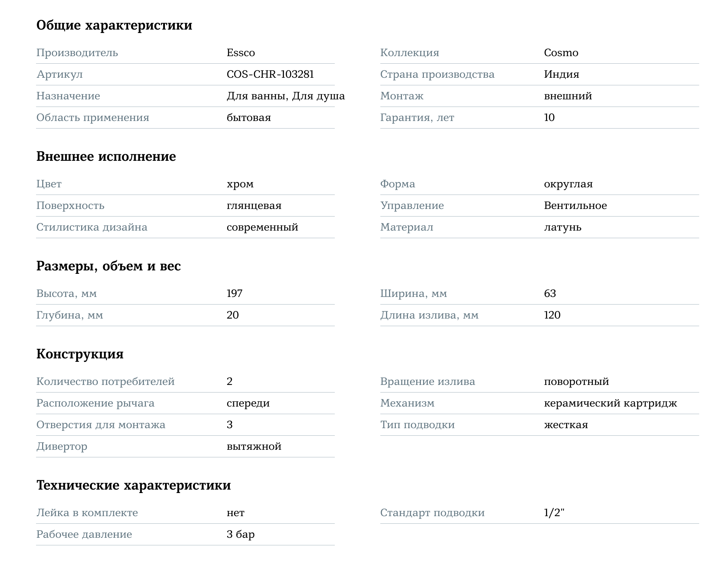The image size is (728, 581).
Task: Click the Технические характеристики heading
Action: 133,485
